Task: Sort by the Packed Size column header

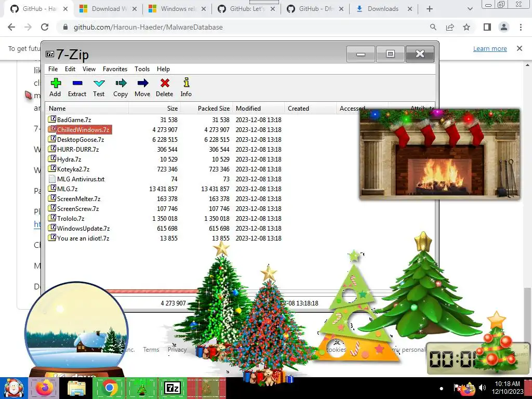Action: pyautogui.click(x=206, y=108)
